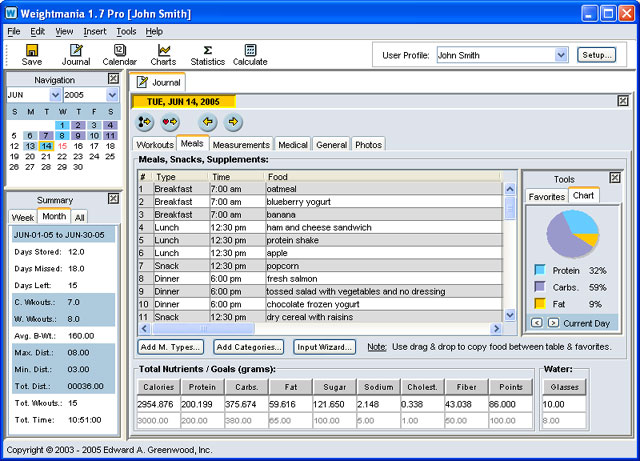Close the Summary panel
This screenshot has width=640, height=461.
click(x=113, y=198)
